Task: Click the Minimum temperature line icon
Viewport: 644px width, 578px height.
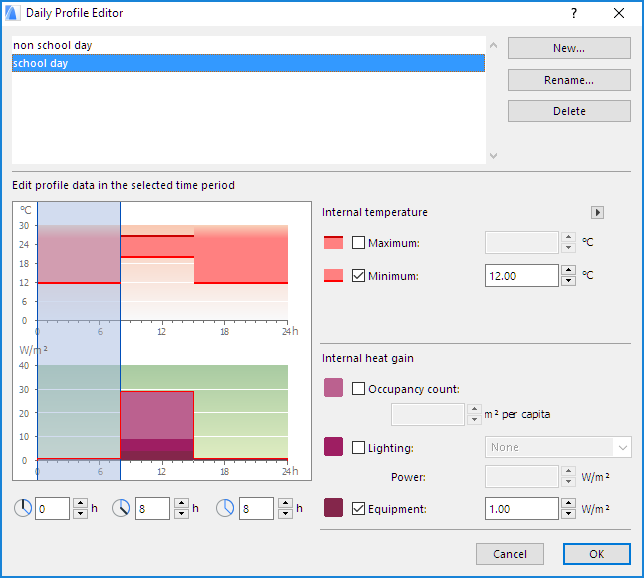Action: click(x=333, y=276)
